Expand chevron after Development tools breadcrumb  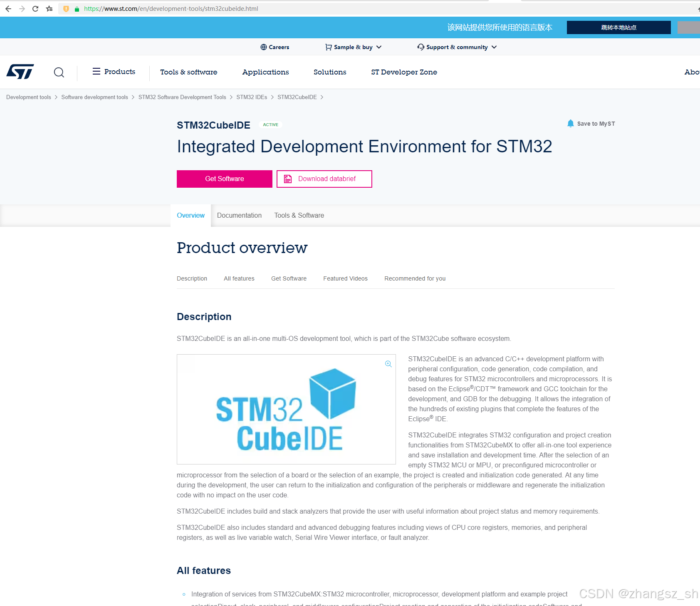point(56,97)
